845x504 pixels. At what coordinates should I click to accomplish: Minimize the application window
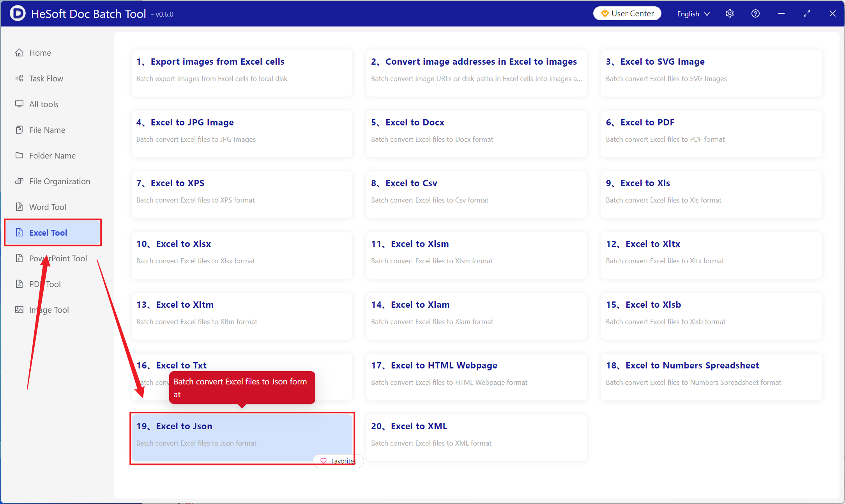(781, 14)
